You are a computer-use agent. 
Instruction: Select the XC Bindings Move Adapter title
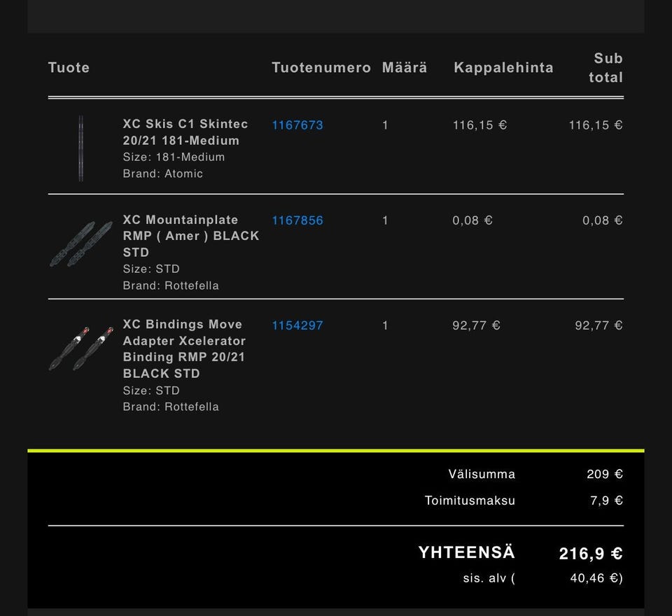pos(185,349)
